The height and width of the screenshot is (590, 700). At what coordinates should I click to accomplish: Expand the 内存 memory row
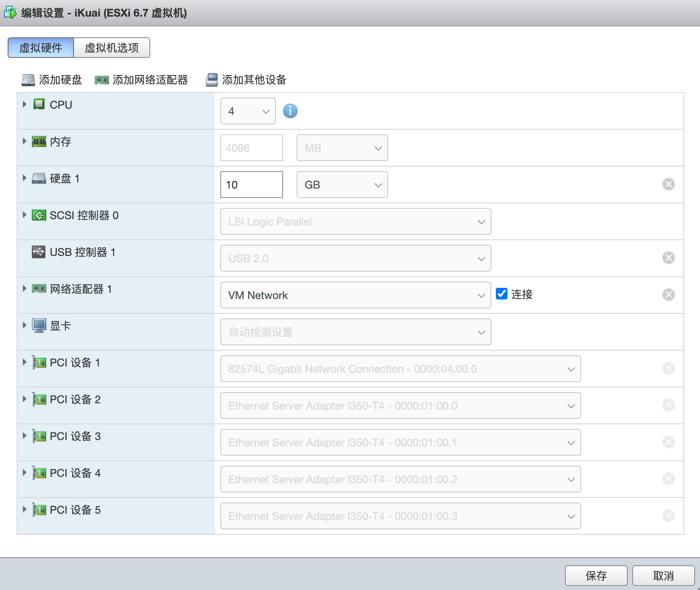click(x=25, y=141)
